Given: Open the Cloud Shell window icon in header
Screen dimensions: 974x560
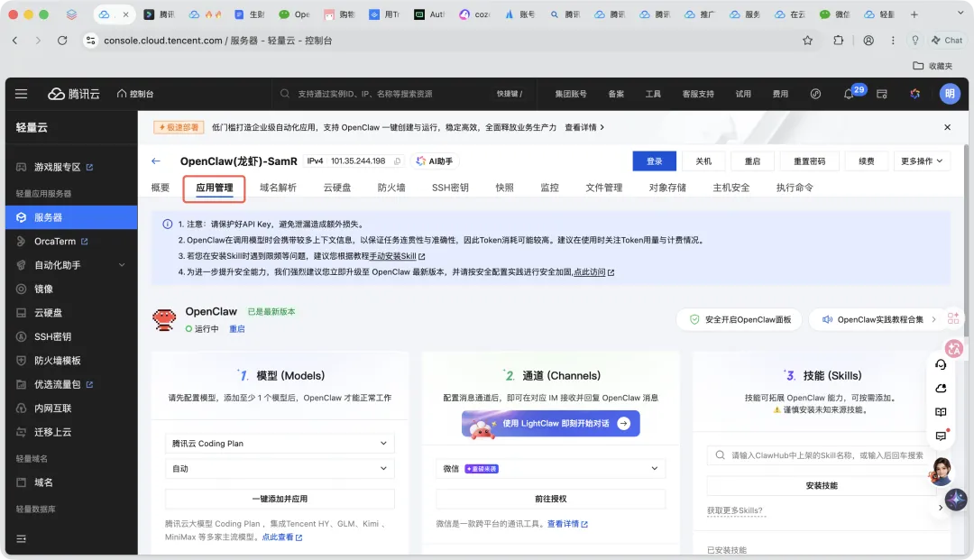Looking at the screenshot, I should [881, 94].
